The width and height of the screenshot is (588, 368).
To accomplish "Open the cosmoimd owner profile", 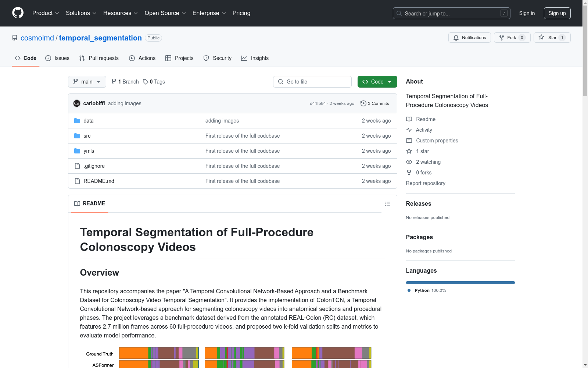I will coord(37,38).
